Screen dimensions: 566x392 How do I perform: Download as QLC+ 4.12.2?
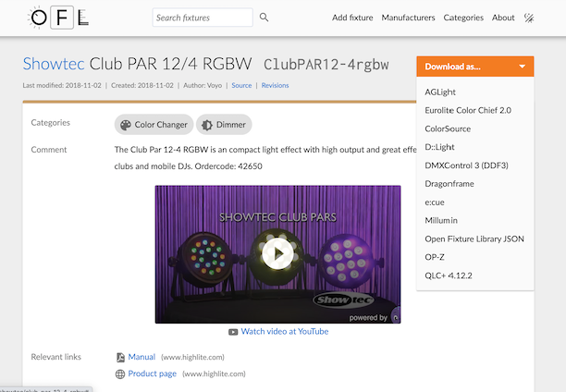point(475,276)
